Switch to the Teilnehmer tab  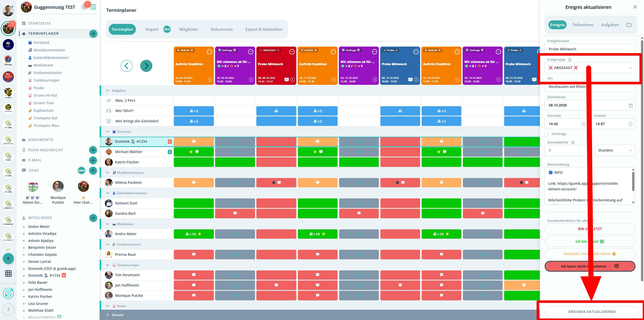pyautogui.click(x=583, y=25)
